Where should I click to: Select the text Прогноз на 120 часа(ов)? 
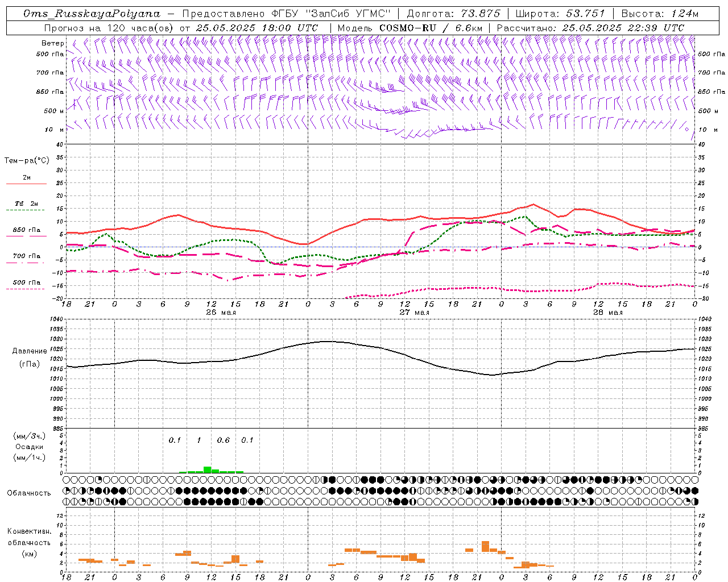click(x=109, y=28)
